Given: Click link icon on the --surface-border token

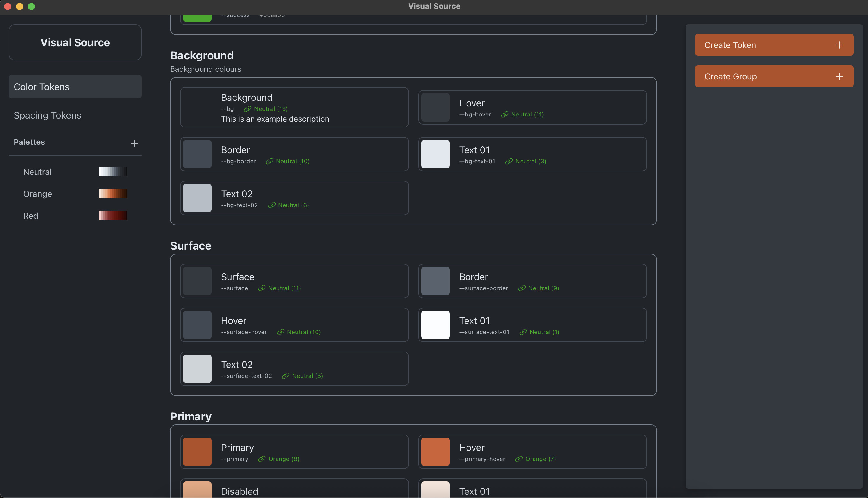Looking at the screenshot, I should tap(521, 288).
